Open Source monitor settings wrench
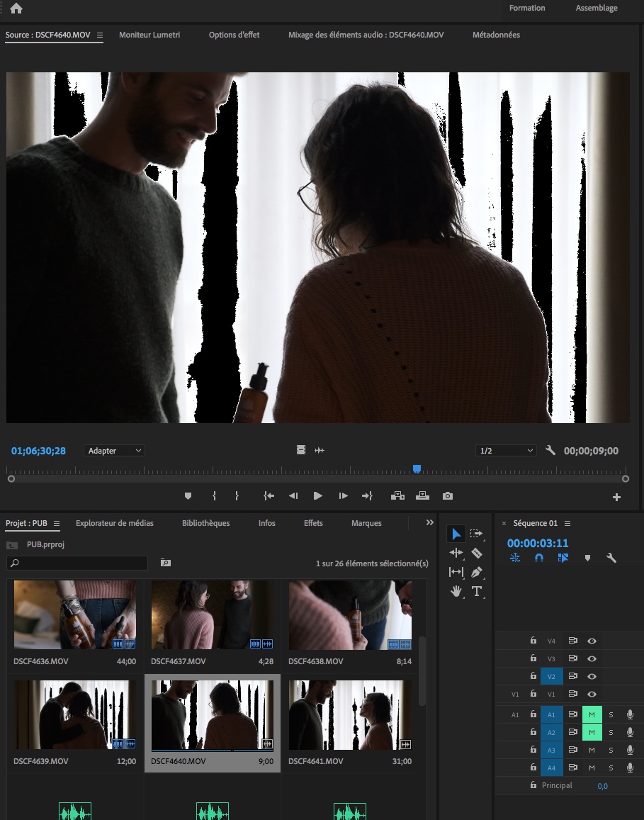This screenshot has height=820, width=644. click(x=550, y=450)
